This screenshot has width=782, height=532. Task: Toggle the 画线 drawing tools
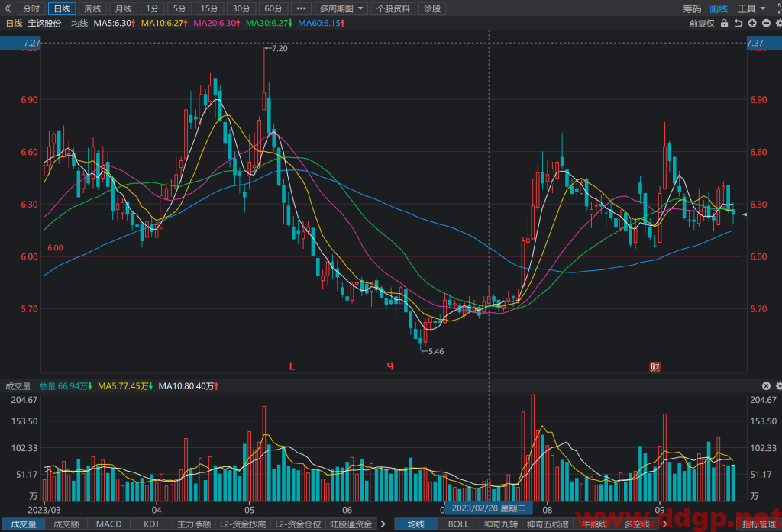point(719,8)
